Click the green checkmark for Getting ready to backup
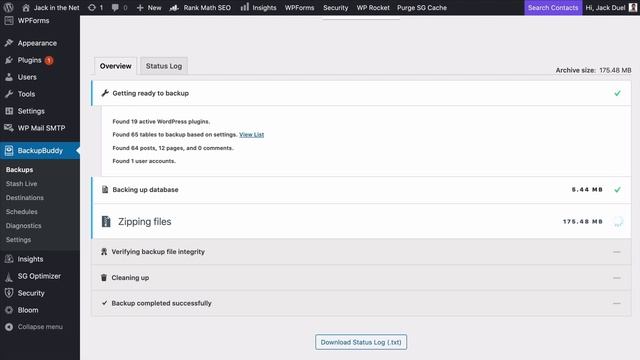 [x=618, y=93]
